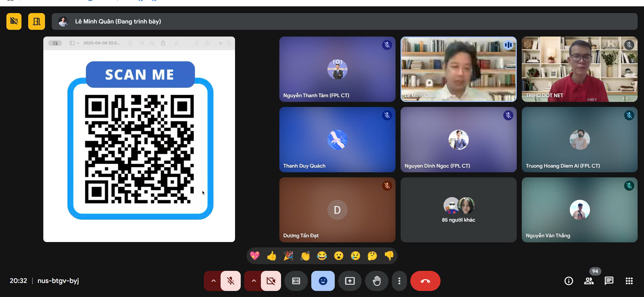644x297 pixels.
Task: Click the share icon in the shared Preview toolbar
Action: click(x=163, y=43)
